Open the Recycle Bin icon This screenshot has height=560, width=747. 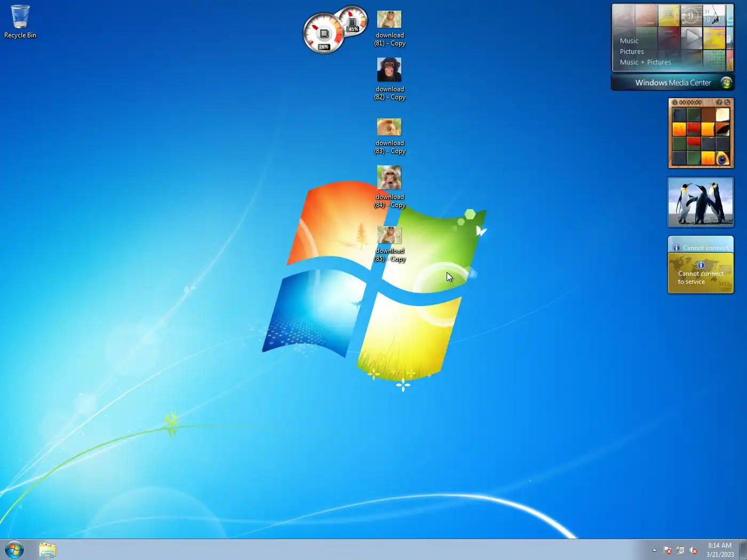coord(20,22)
